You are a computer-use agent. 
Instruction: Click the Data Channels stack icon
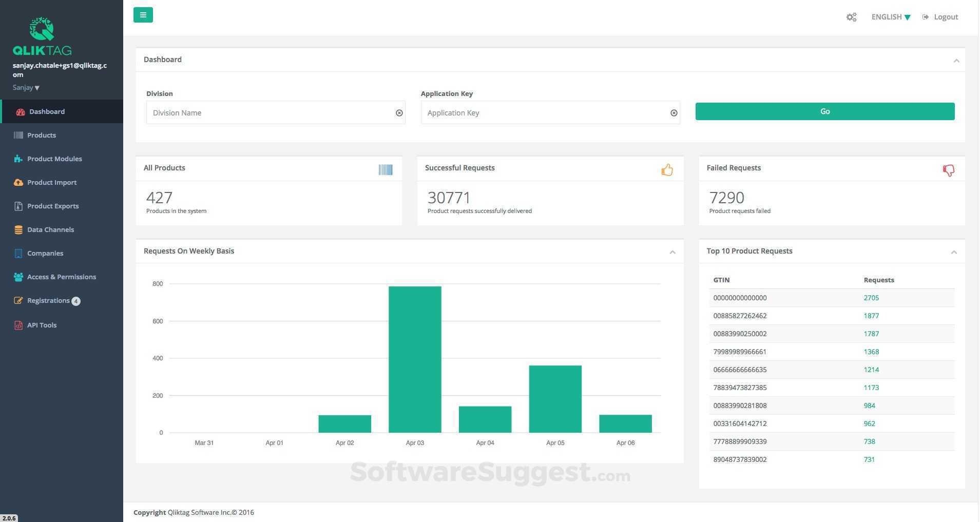[x=18, y=229]
